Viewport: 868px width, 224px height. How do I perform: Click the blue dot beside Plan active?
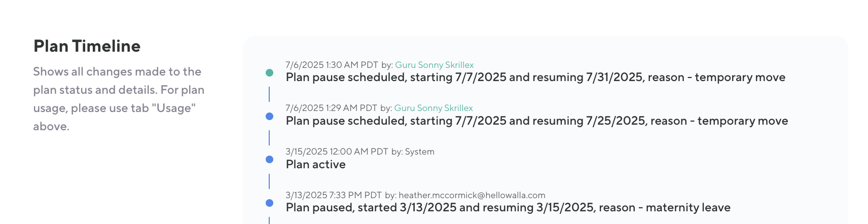(269, 160)
